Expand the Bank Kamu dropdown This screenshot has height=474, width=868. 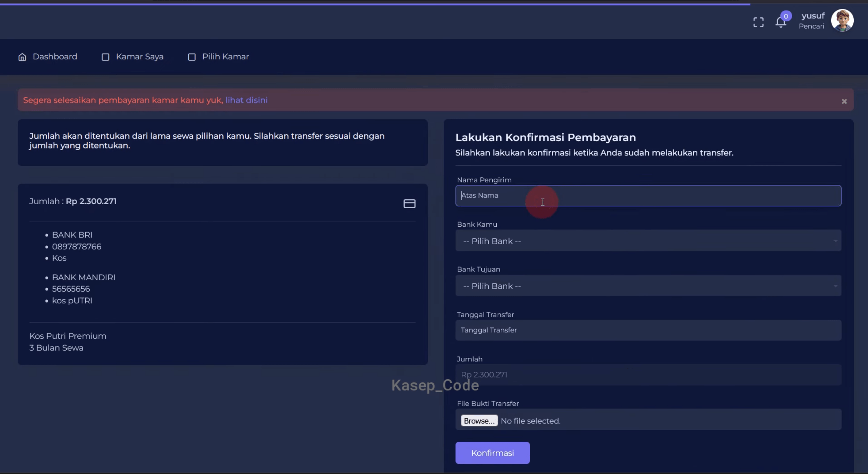[648, 241]
